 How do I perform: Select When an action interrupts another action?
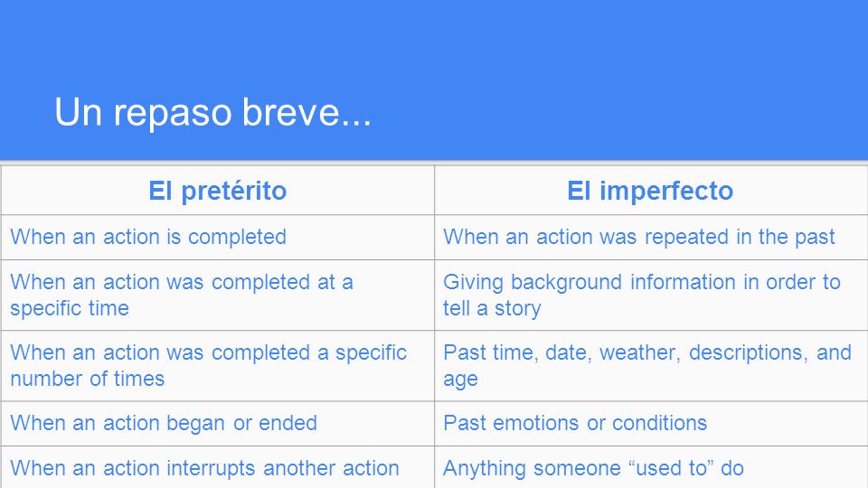(218, 467)
